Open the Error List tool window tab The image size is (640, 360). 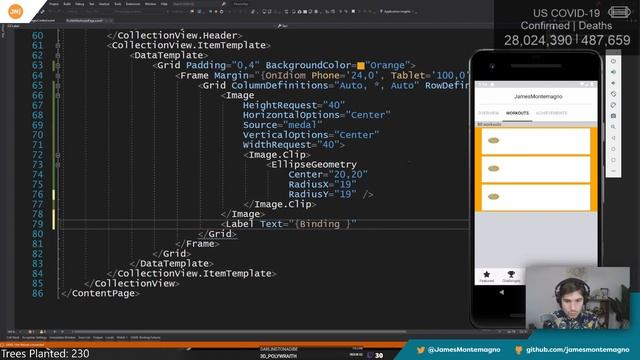pos(84,338)
